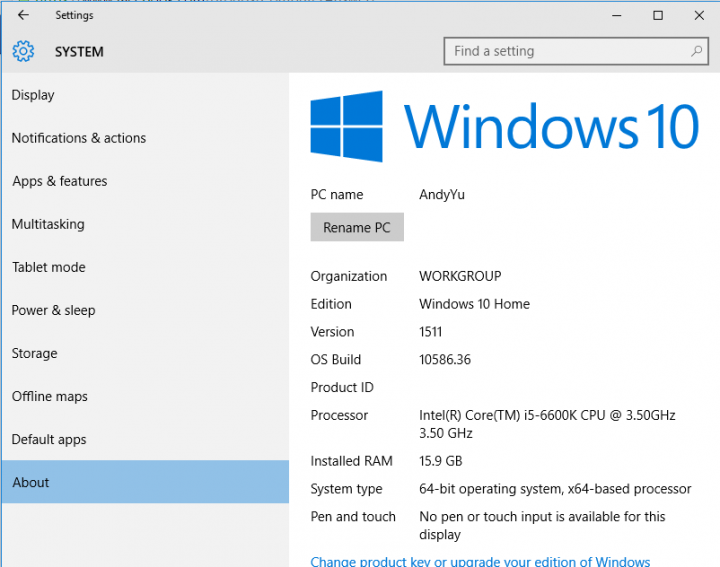Click the Version label
The width and height of the screenshot is (720, 567).
(x=332, y=331)
